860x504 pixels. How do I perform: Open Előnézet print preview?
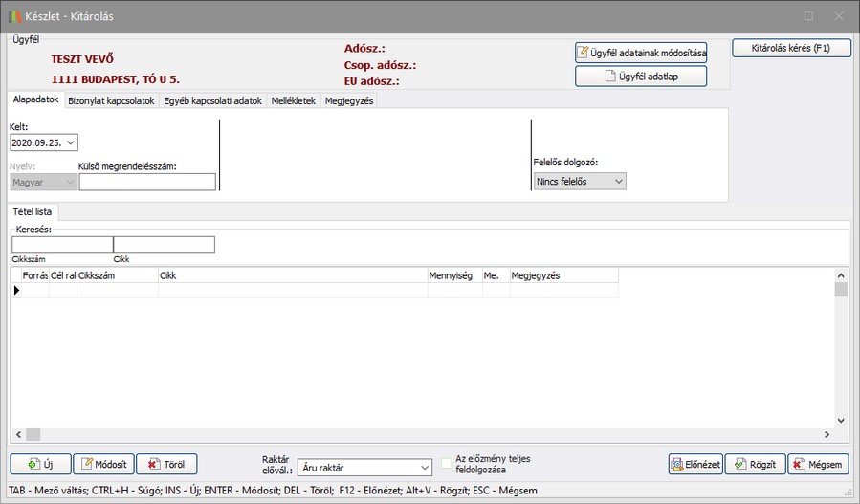695,465
